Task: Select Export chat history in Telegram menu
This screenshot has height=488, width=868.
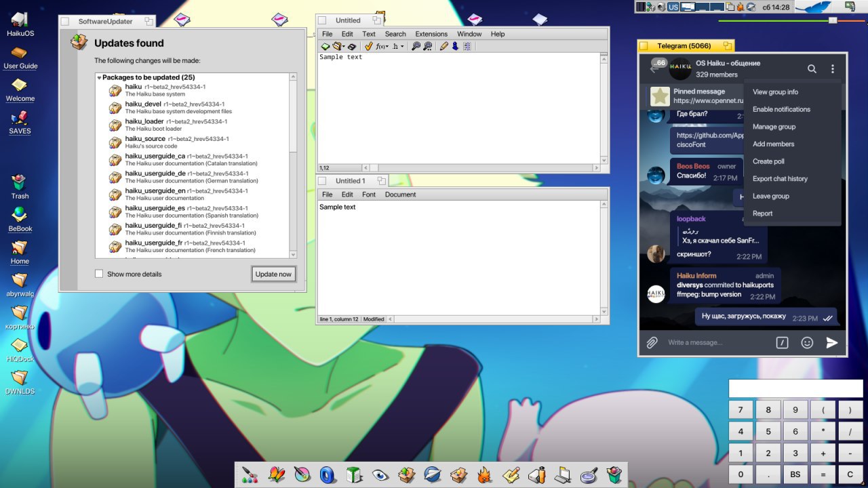Action: pyautogui.click(x=792, y=179)
